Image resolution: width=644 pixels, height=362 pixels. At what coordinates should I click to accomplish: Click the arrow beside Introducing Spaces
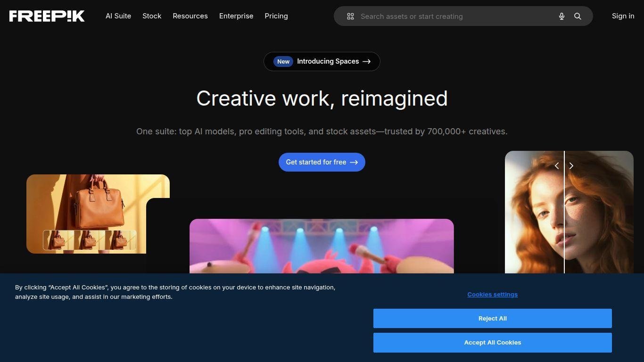click(367, 61)
